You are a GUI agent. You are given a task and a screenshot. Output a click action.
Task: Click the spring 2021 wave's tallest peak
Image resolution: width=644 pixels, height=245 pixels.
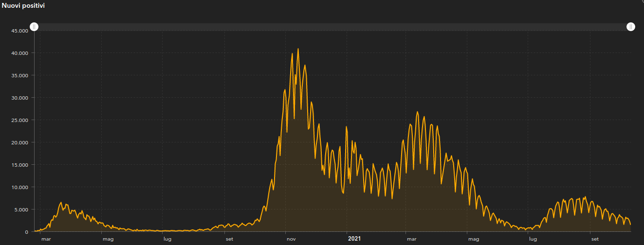(417, 112)
